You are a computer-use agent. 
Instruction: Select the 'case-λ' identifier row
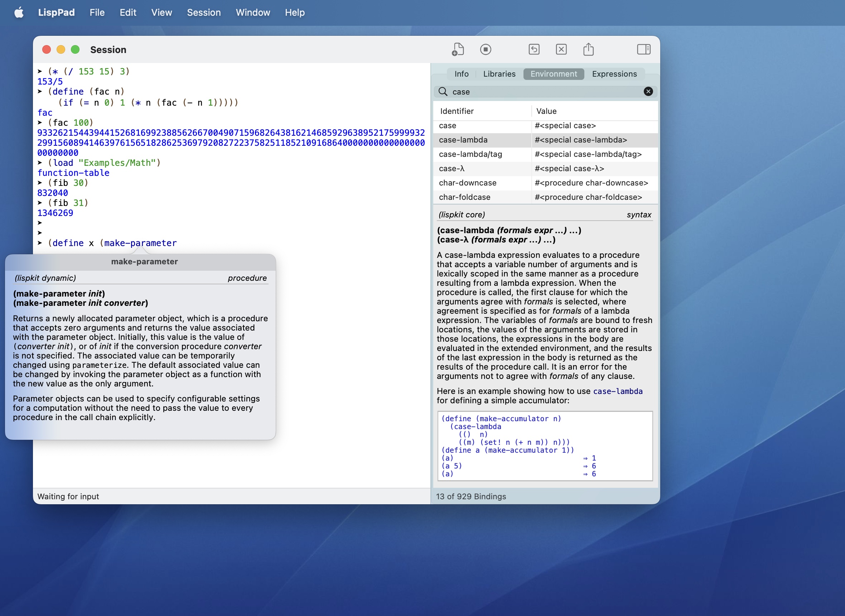[545, 169]
